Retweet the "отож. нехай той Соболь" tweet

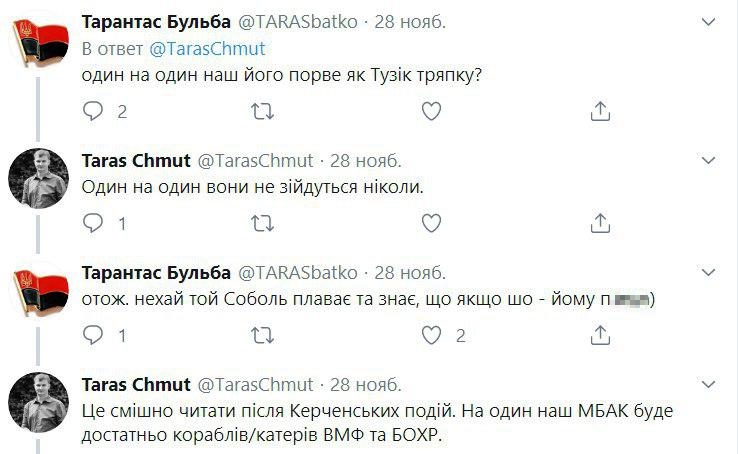tap(262, 335)
